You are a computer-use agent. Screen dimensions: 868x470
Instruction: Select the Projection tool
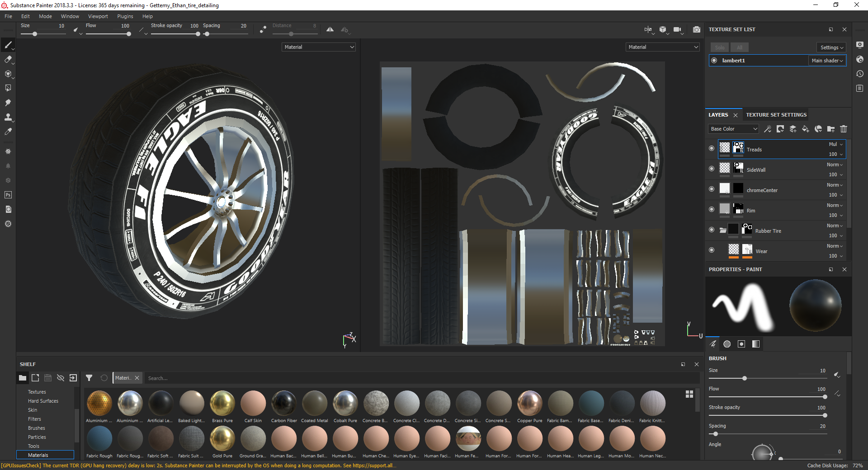coord(8,74)
